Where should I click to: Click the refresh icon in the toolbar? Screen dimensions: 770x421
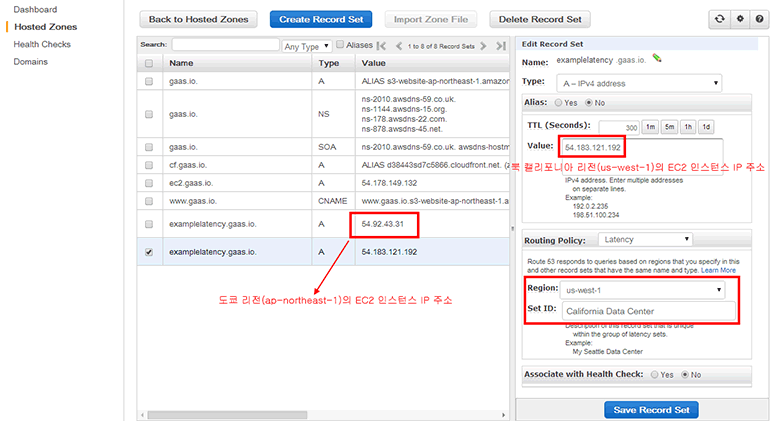pyautogui.click(x=718, y=19)
